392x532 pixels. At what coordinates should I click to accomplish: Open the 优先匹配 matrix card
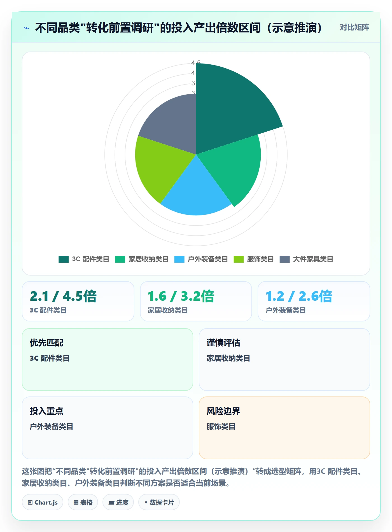[108, 360]
